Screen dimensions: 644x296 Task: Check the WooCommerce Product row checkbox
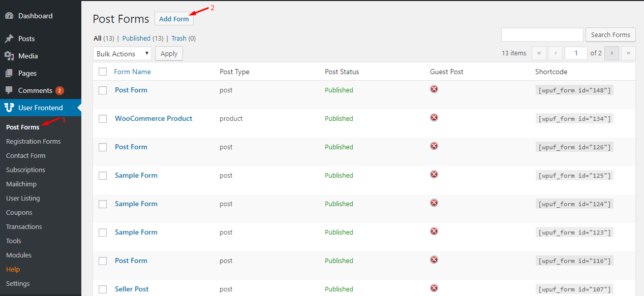pos(103,118)
